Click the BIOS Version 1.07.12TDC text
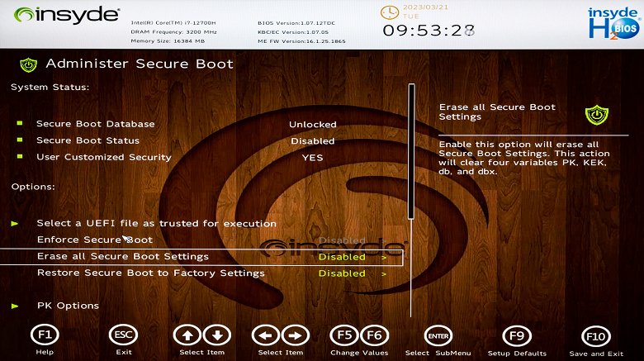 click(296, 23)
